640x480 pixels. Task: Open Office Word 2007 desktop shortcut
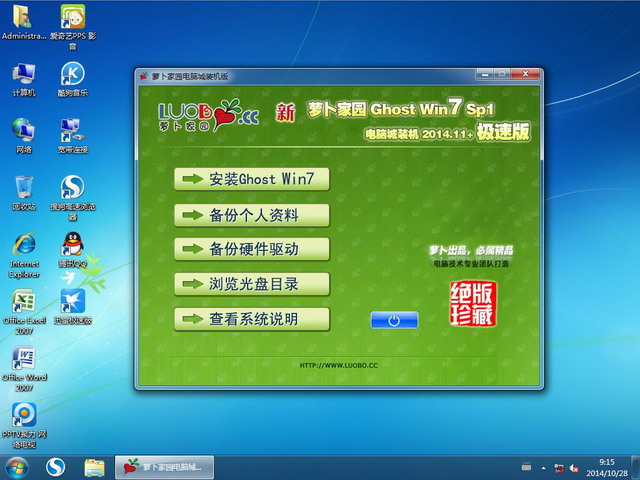(24, 369)
